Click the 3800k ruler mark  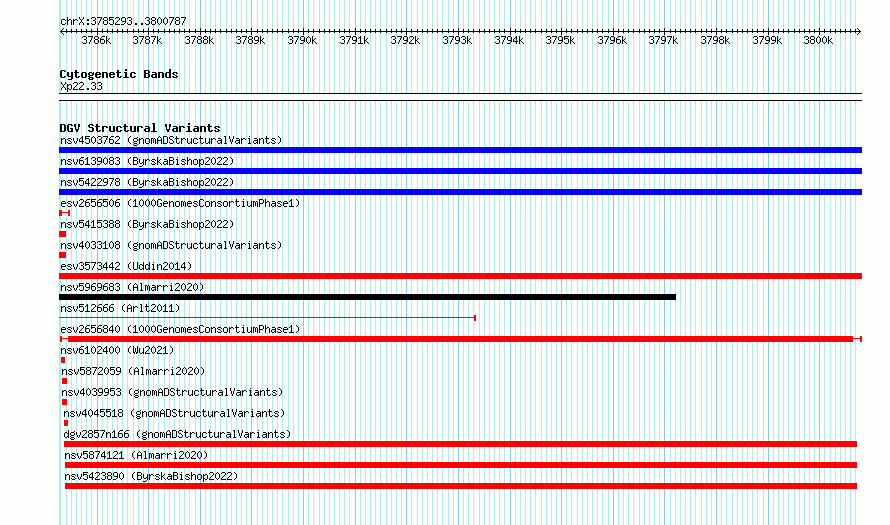tap(818, 40)
